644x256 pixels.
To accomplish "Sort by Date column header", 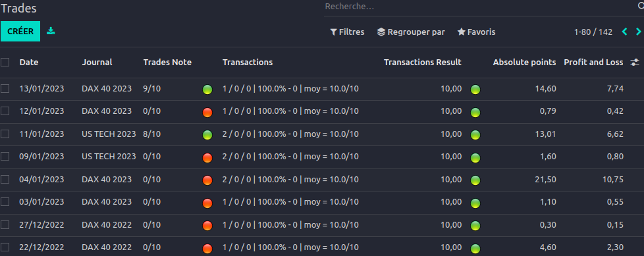I will pos(29,63).
